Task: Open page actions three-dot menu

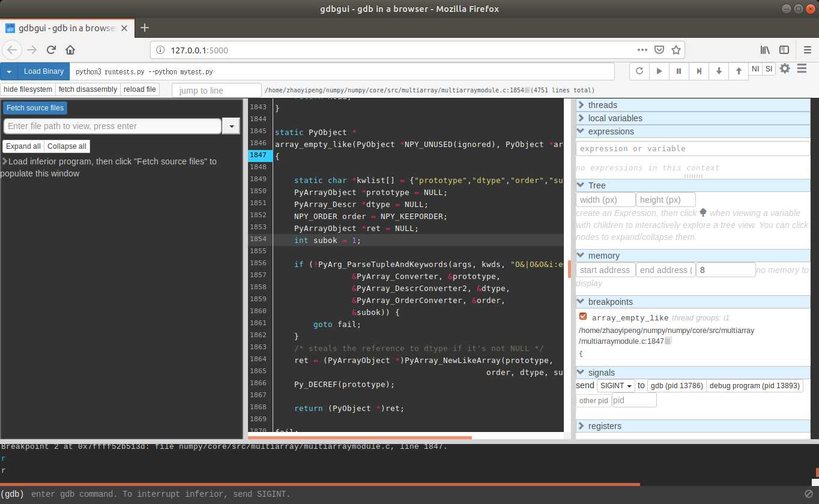Action: (x=642, y=50)
